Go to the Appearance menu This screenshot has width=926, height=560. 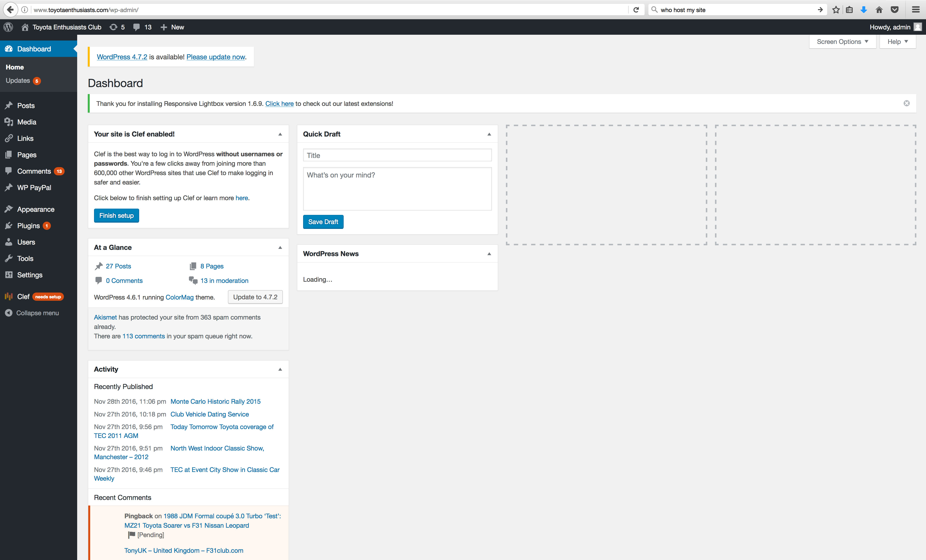[x=36, y=209]
